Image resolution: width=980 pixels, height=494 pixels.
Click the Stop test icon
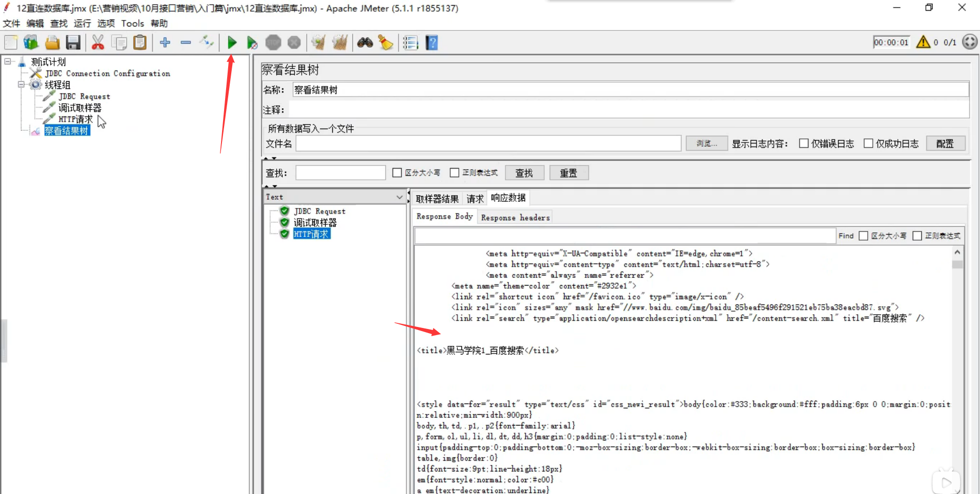273,42
